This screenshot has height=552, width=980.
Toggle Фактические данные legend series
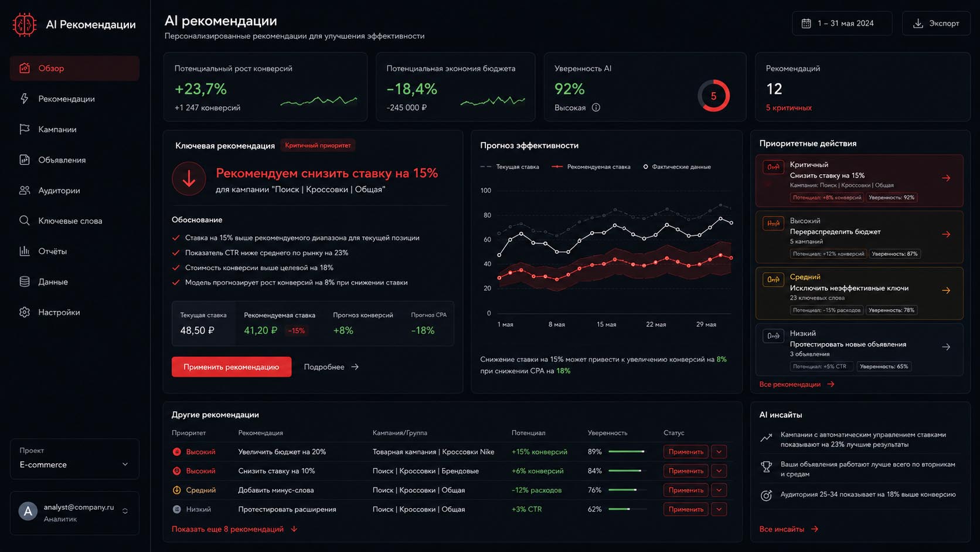tap(677, 167)
